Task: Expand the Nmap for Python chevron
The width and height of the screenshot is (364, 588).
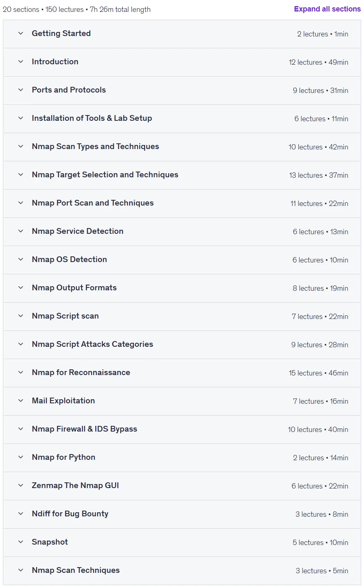Action: pos(21,457)
